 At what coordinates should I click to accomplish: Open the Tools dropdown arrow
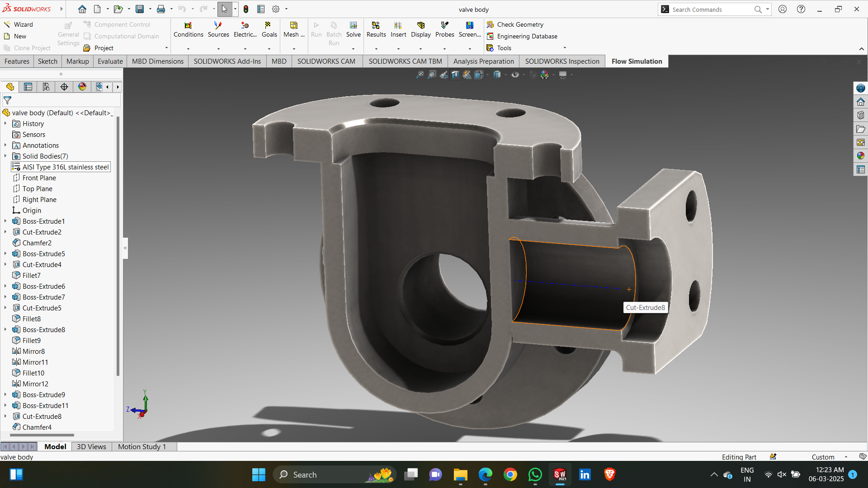[565, 48]
